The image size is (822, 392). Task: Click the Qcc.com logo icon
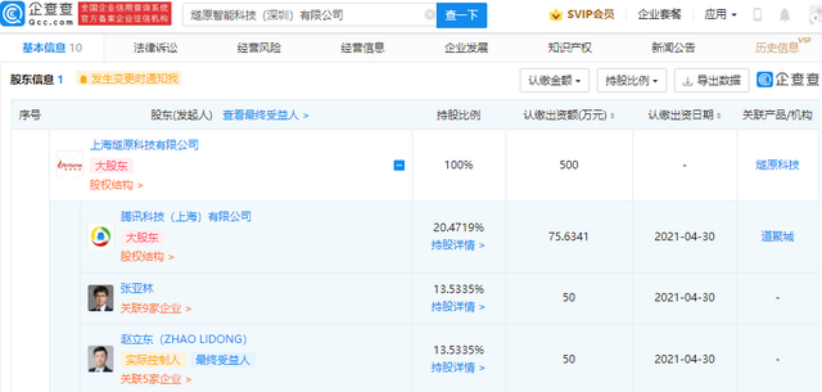point(12,14)
